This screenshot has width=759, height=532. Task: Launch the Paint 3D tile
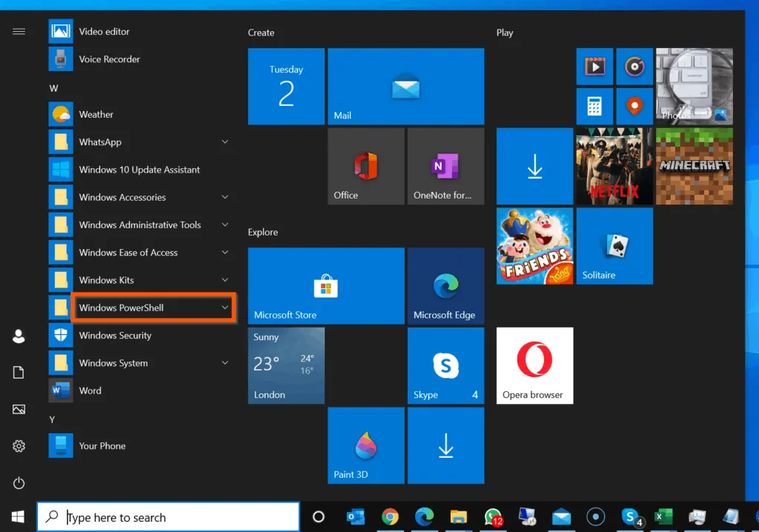[x=366, y=445]
